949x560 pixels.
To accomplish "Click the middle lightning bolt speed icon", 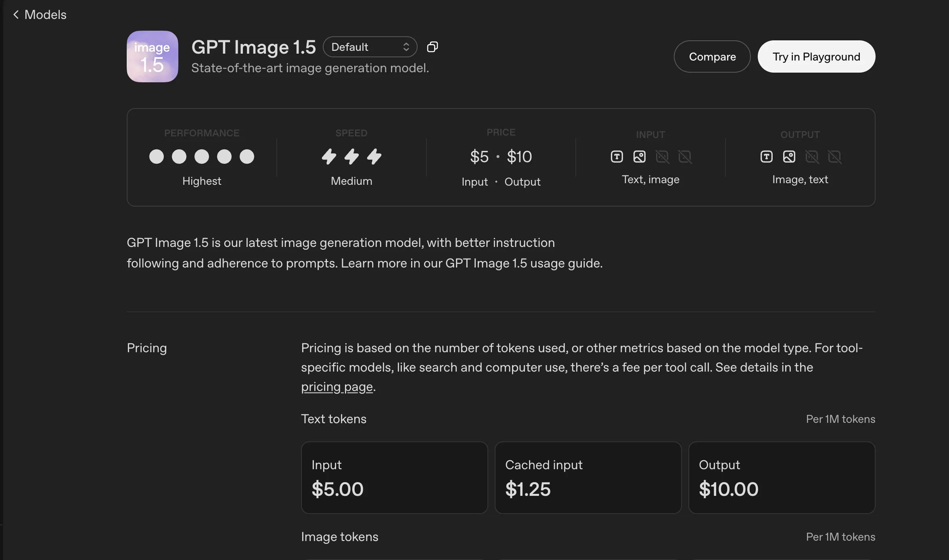I will pos(351,157).
